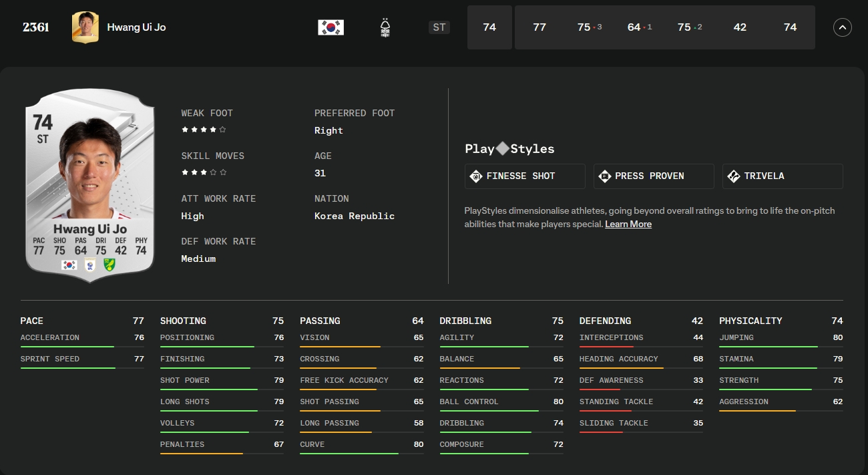The height and width of the screenshot is (475, 868).
Task: Click the CURVE stat label
Action: pyautogui.click(x=312, y=444)
